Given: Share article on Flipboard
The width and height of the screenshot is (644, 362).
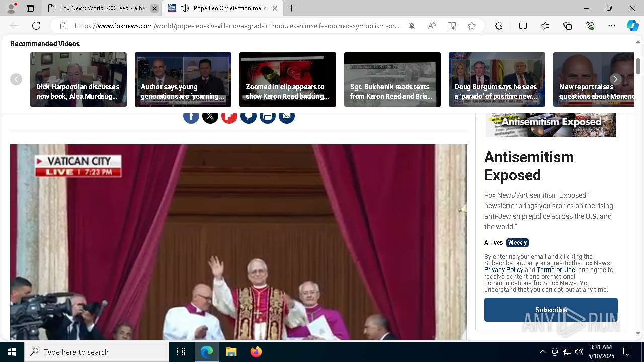Looking at the screenshot, I should pyautogui.click(x=229, y=116).
